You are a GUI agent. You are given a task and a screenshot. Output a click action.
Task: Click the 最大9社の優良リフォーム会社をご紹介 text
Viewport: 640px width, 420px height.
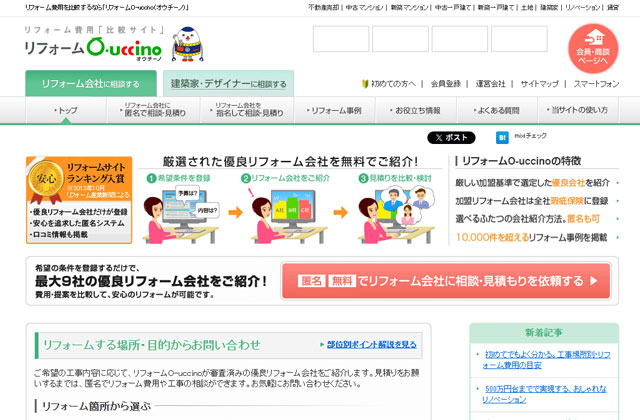click(x=151, y=281)
